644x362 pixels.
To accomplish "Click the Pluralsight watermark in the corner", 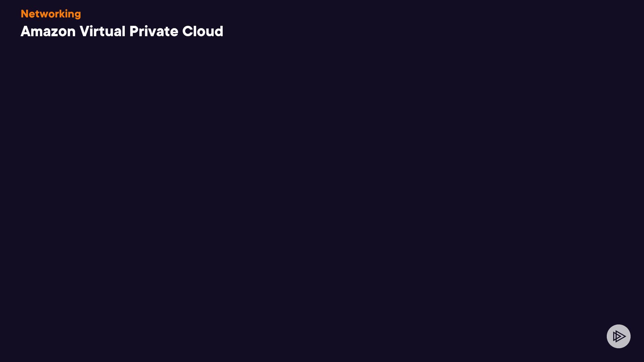I will (x=619, y=336).
